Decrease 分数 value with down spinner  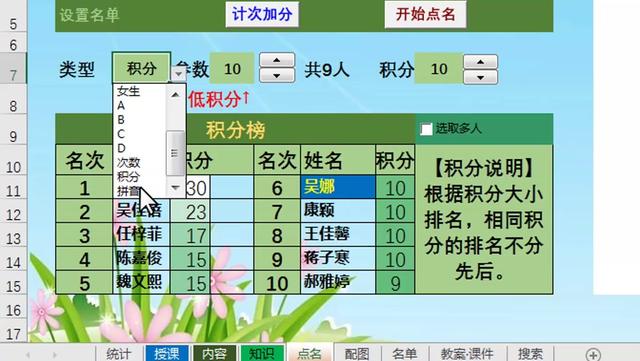coord(277,76)
